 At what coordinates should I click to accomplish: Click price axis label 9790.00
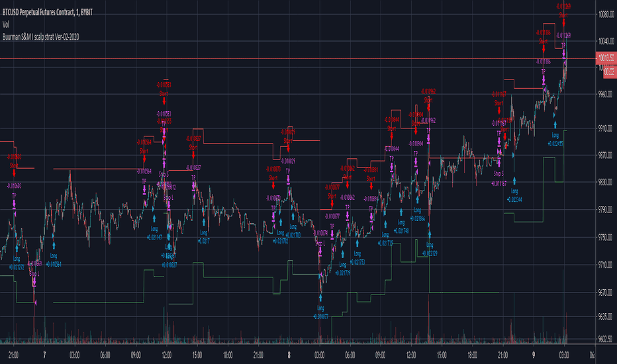click(x=606, y=210)
